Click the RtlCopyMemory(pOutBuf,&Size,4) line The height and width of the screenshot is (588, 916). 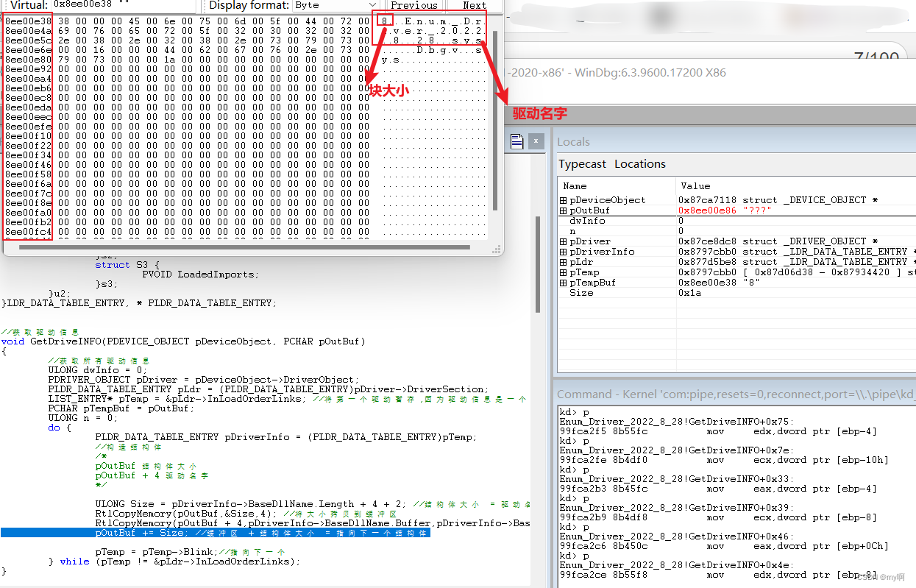[x=246, y=514]
